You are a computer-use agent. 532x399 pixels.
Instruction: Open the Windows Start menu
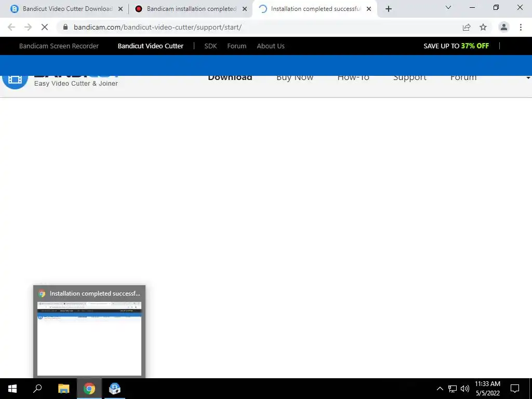[12, 389]
